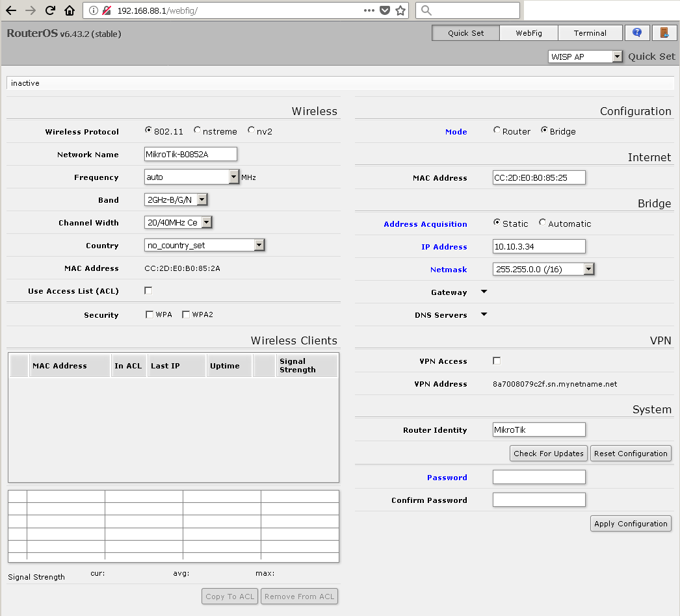The image size is (680, 616).
Task: Open the Country dropdown
Action: [x=204, y=245]
